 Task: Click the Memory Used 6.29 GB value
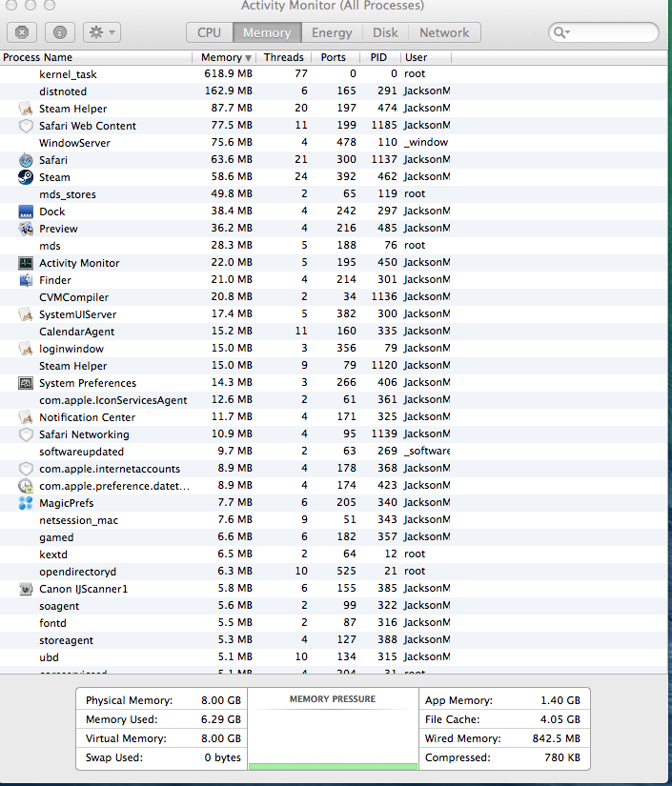pos(221,719)
